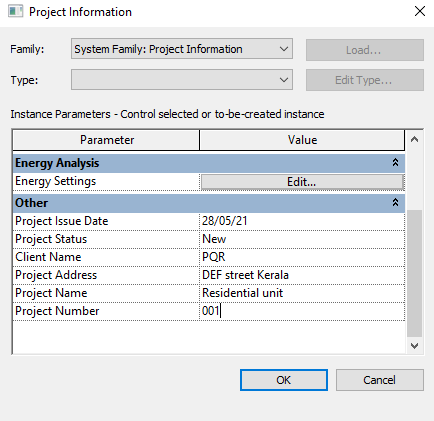Click the scroll up arrow
434x421 pixels.
(x=414, y=139)
